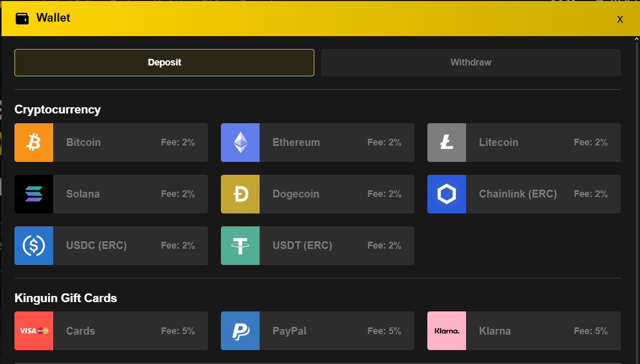Screen dimensions: 640x364
Task: Click the Ethereum diamond icon
Action: click(x=240, y=142)
